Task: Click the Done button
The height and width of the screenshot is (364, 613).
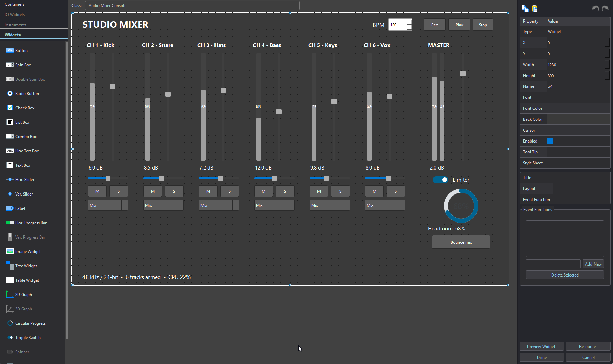Action: (542, 357)
